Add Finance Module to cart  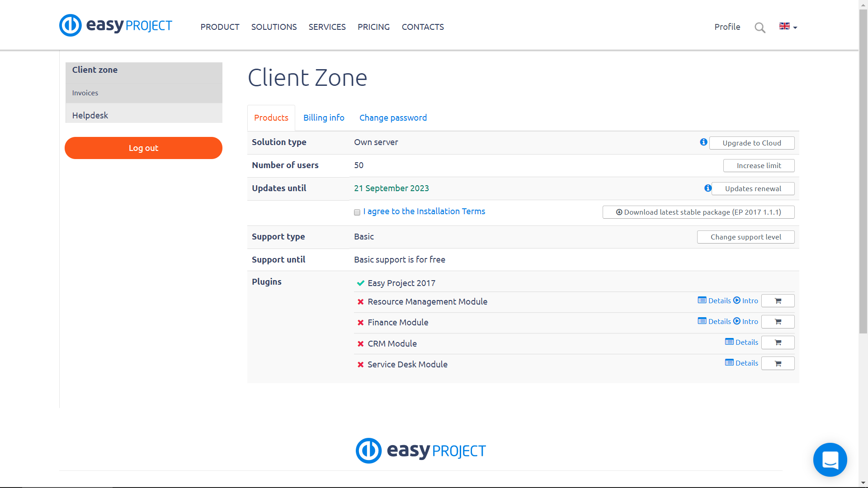(778, 322)
